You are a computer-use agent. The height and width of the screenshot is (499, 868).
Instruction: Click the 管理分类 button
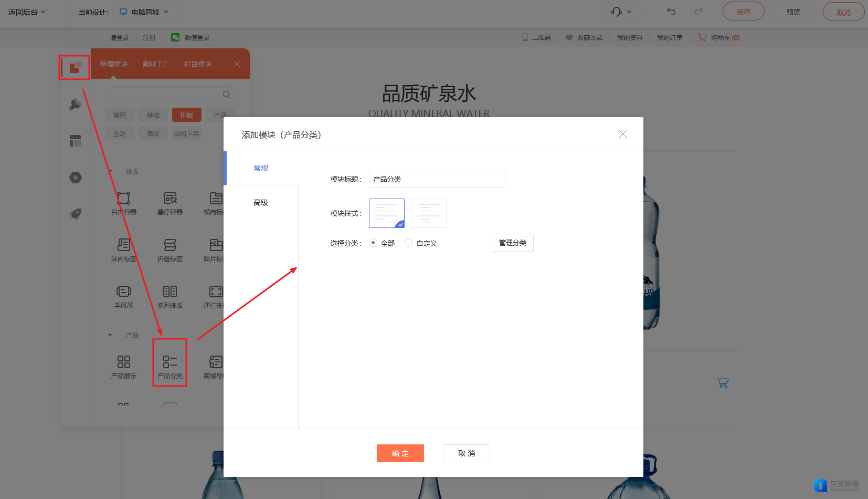(x=512, y=243)
